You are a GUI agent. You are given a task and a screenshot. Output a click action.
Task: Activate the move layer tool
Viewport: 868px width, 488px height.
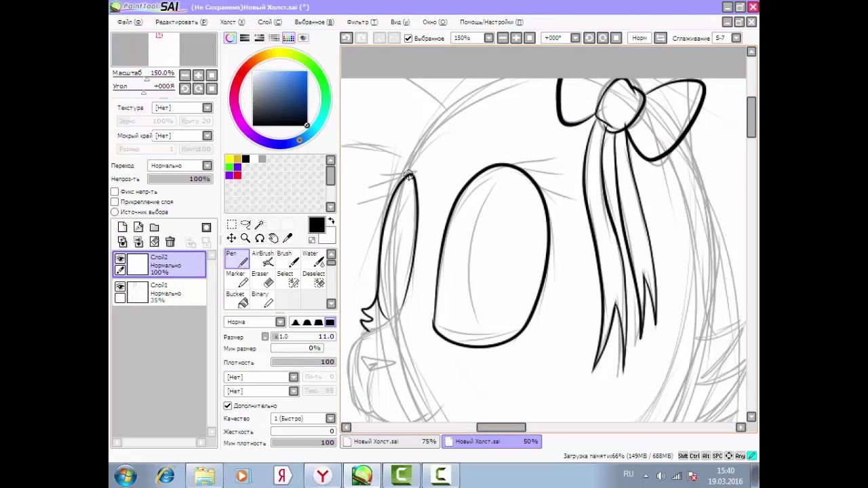click(x=232, y=238)
